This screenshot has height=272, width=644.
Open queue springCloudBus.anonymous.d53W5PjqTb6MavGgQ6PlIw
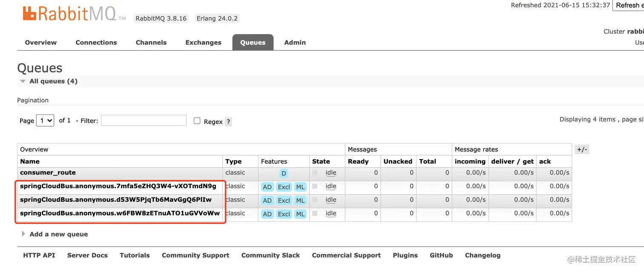(116, 200)
